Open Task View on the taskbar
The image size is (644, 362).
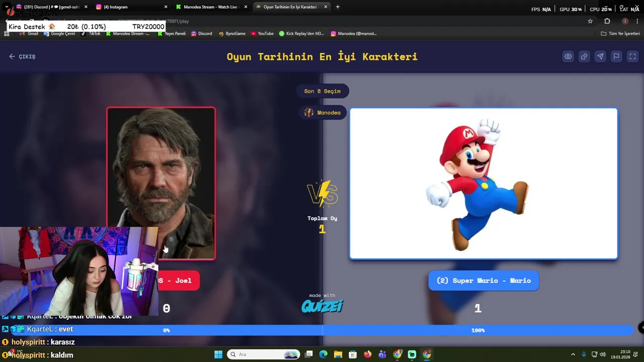(309, 354)
